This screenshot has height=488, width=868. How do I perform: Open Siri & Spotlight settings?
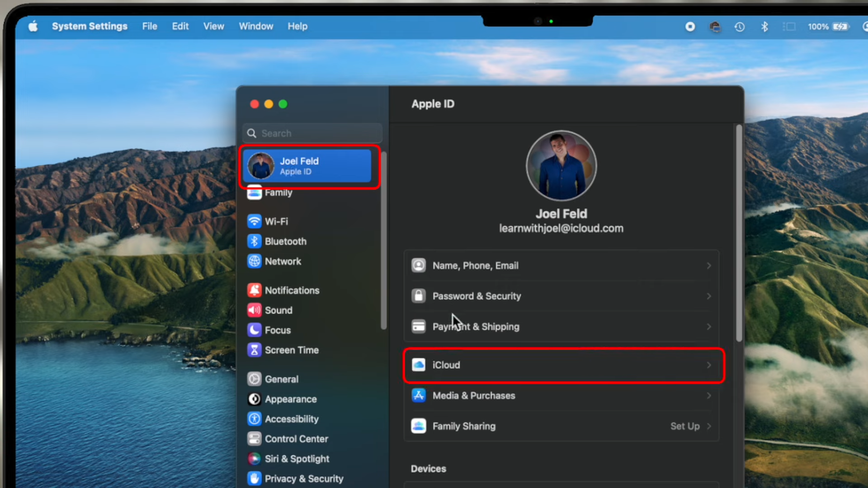(x=297, y=459)
